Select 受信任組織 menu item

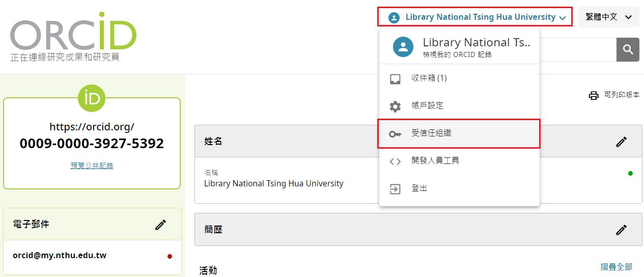coord(431,133)
